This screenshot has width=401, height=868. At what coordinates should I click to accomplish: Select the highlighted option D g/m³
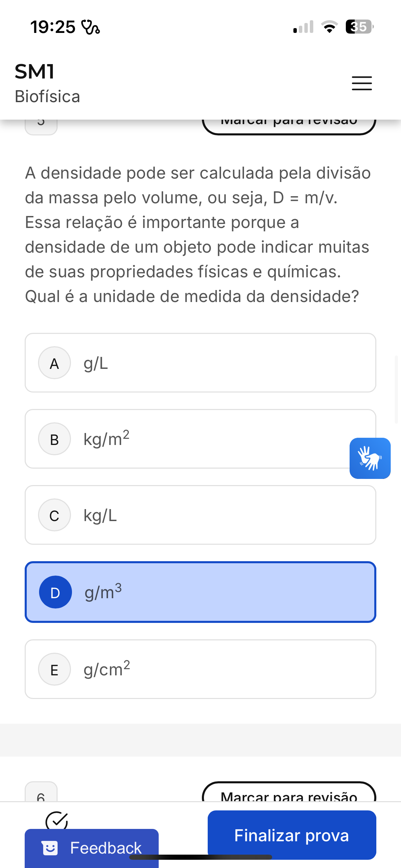200,592
